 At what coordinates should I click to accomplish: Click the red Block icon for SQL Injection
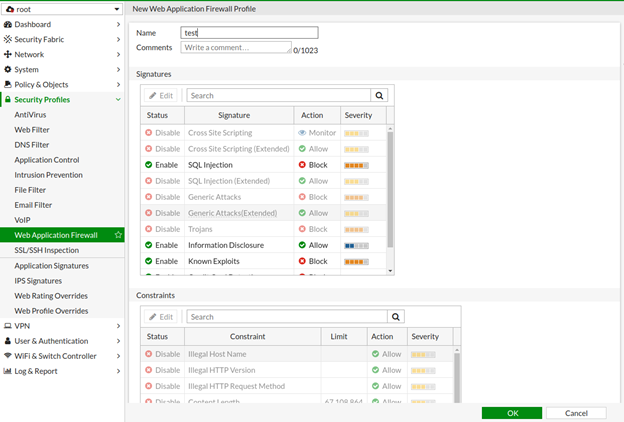302,165
